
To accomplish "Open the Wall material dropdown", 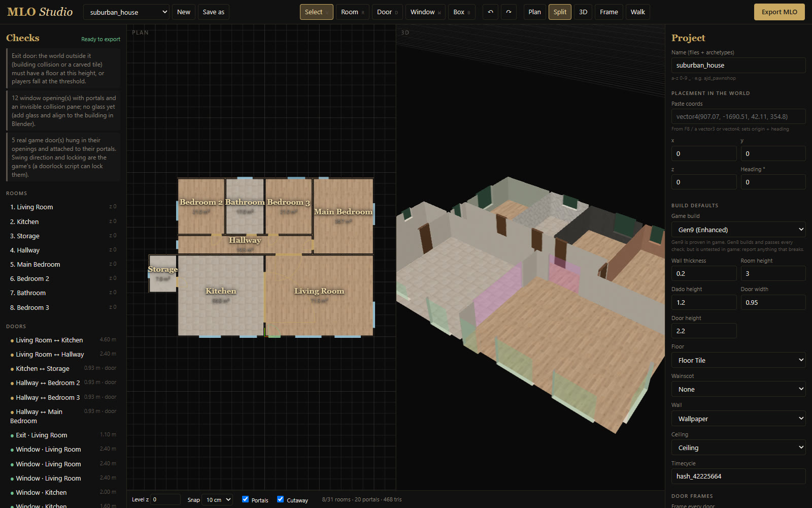I will (738, 419).
